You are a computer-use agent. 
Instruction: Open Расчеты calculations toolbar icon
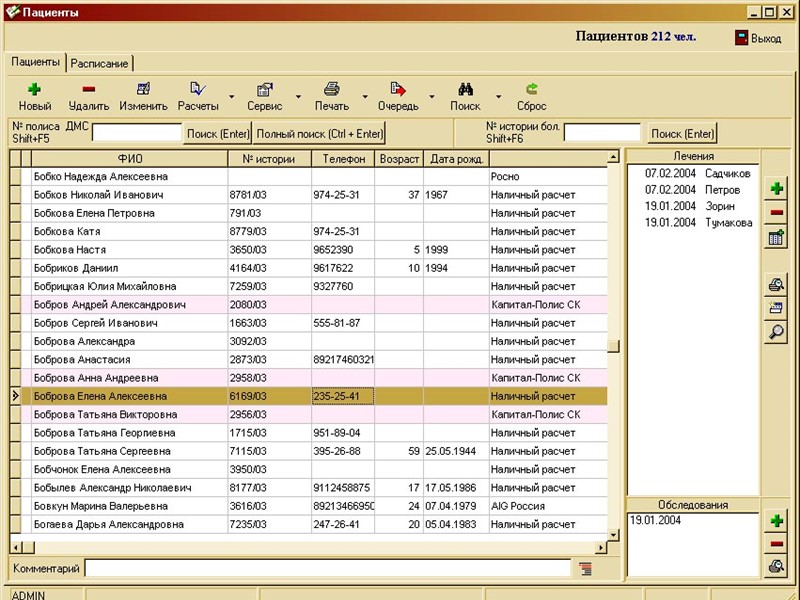(x=198, y=90)
